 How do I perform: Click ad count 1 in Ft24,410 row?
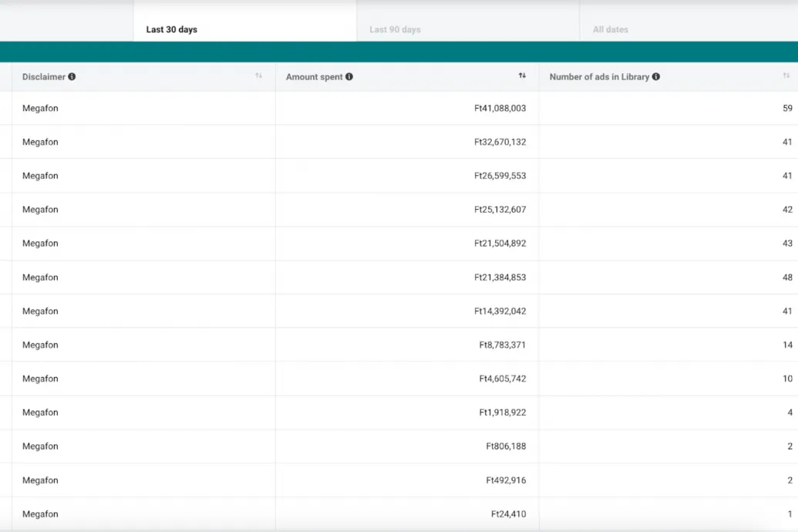[790, 514]
